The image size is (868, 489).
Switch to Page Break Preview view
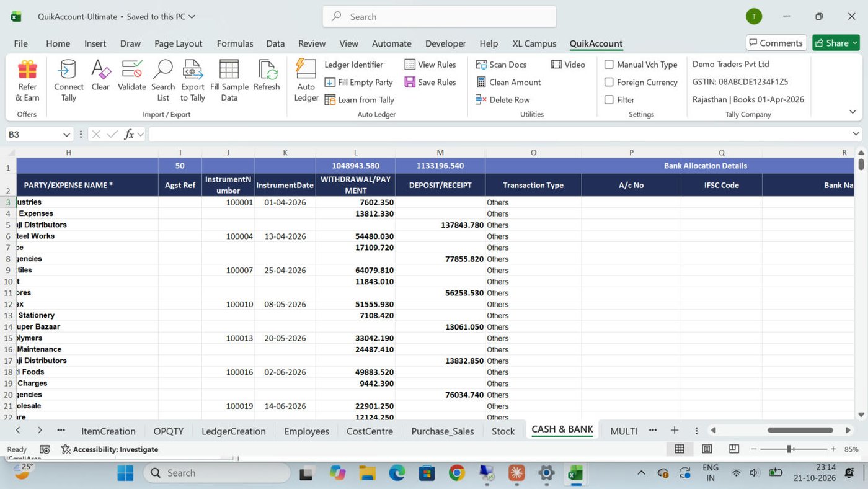[x=734, y=449]
